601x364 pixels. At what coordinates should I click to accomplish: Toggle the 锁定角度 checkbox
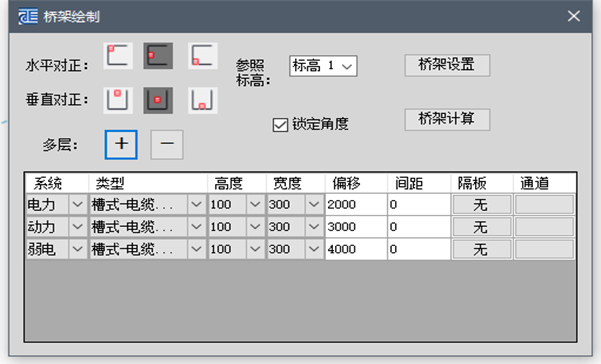point(280,125)
